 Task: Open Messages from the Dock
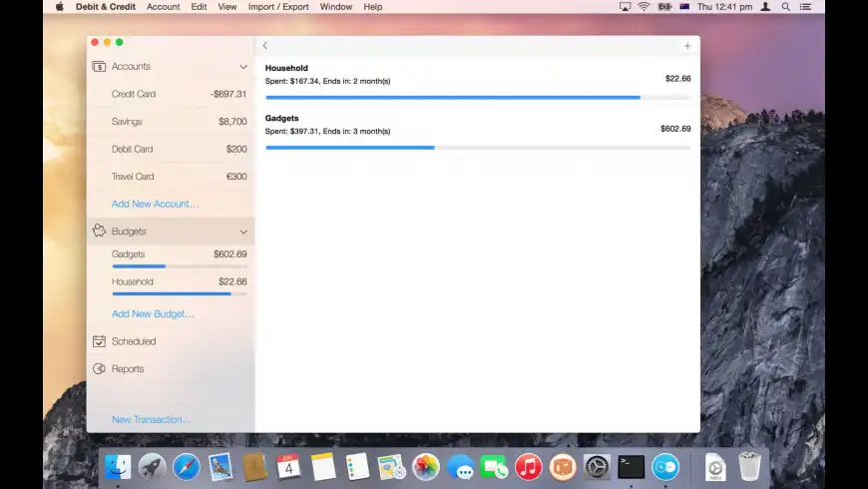point(460,467)
